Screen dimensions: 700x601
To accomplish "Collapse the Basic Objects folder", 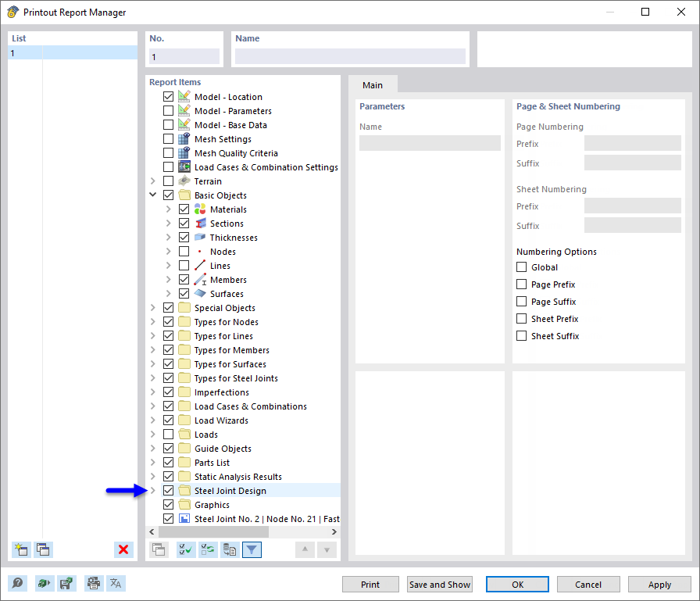I will [153, 195].
